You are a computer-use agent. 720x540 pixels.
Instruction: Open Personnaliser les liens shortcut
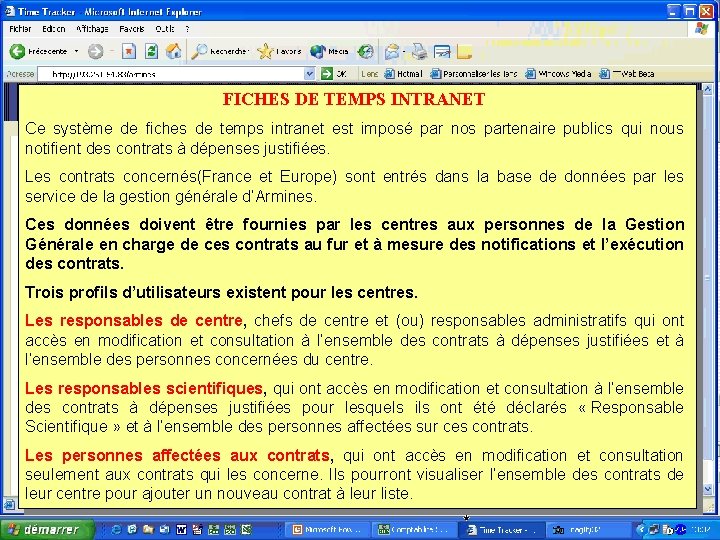[474, 73]
